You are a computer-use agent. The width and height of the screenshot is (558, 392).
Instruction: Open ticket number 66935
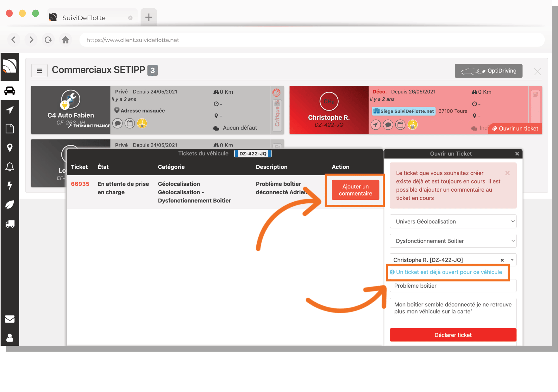pos(80,184)
